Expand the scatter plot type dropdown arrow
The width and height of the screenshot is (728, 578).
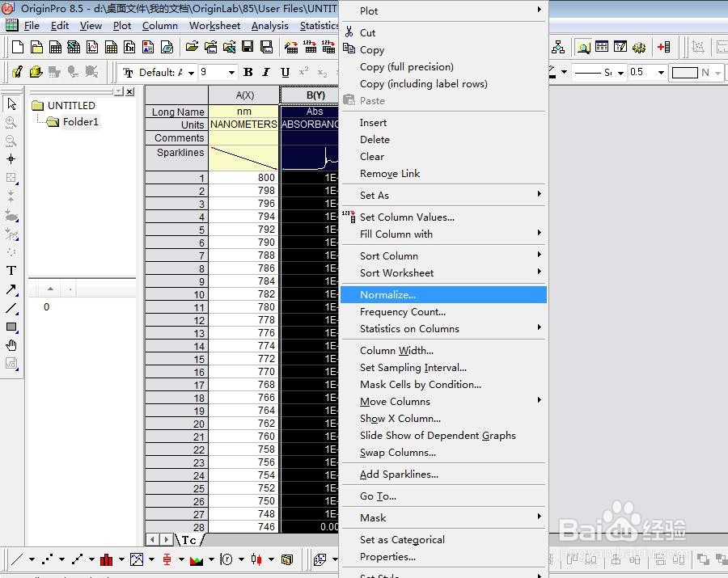click(x=61, y=560)
